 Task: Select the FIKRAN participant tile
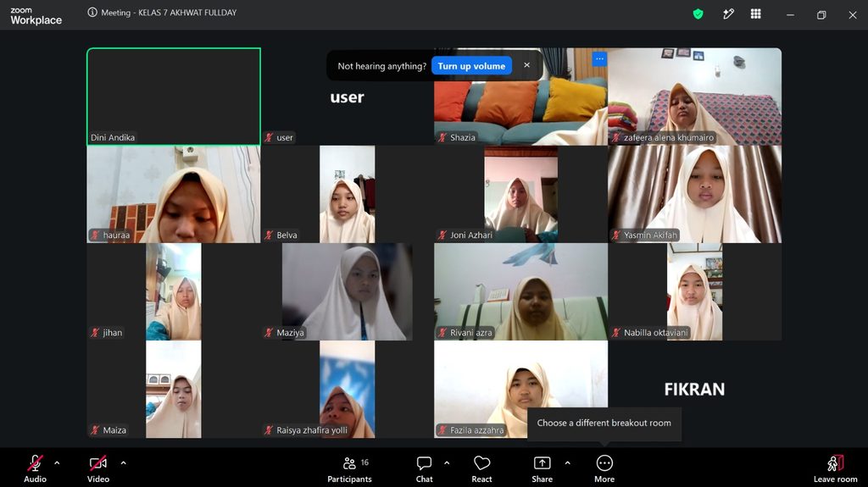point(695,389)
